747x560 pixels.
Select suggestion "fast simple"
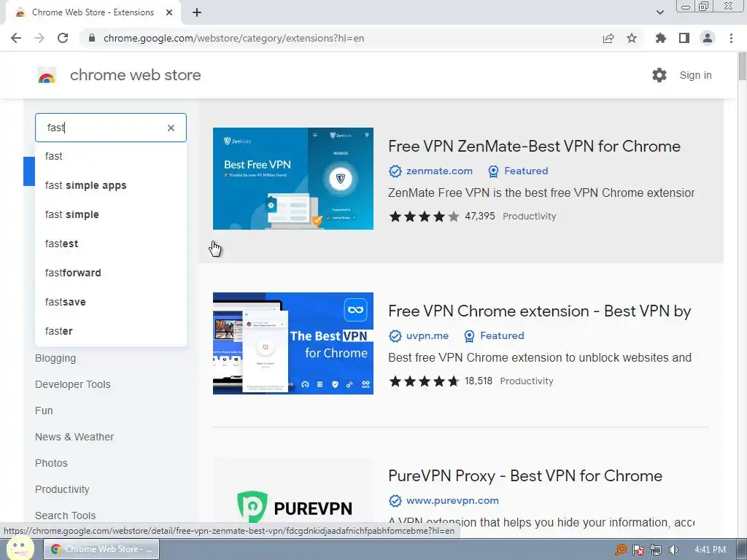click(111, 214)
